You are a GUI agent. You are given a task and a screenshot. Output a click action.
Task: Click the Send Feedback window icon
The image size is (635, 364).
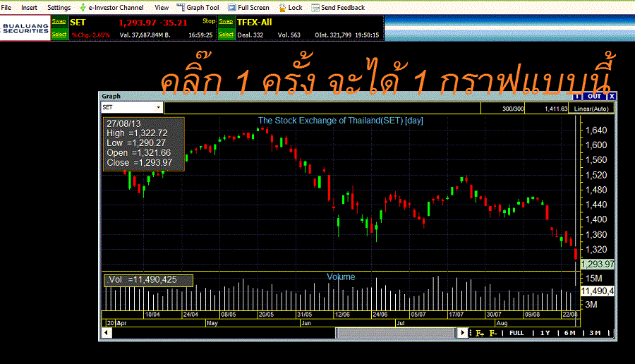[315, 7]
